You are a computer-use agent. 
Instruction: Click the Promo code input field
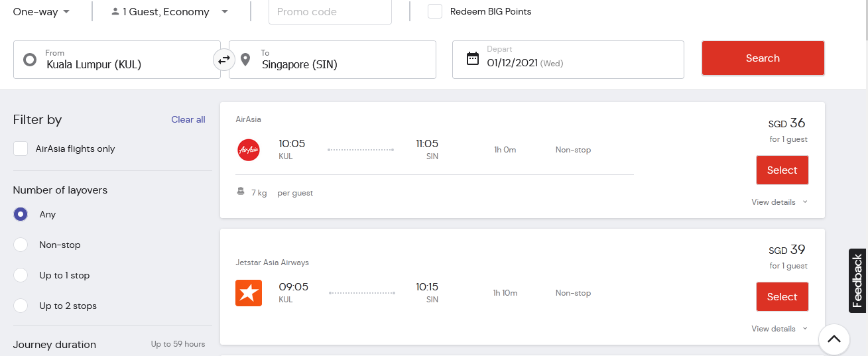[330, 12]
